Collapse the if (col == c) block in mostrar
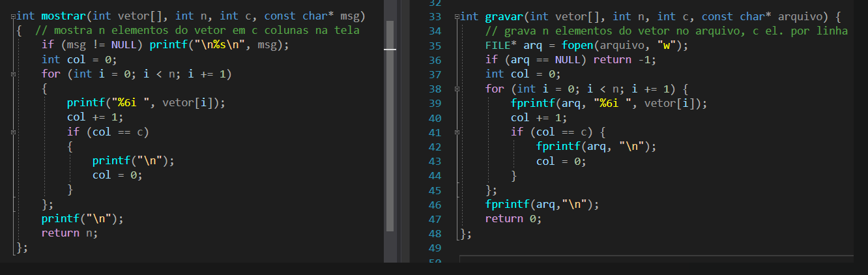The image size is (868, 275). click(13, 132)
